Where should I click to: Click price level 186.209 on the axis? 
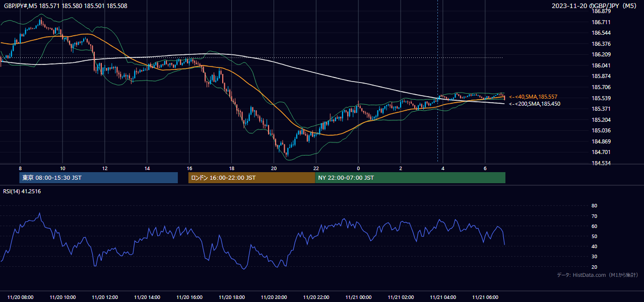[601, 54]
